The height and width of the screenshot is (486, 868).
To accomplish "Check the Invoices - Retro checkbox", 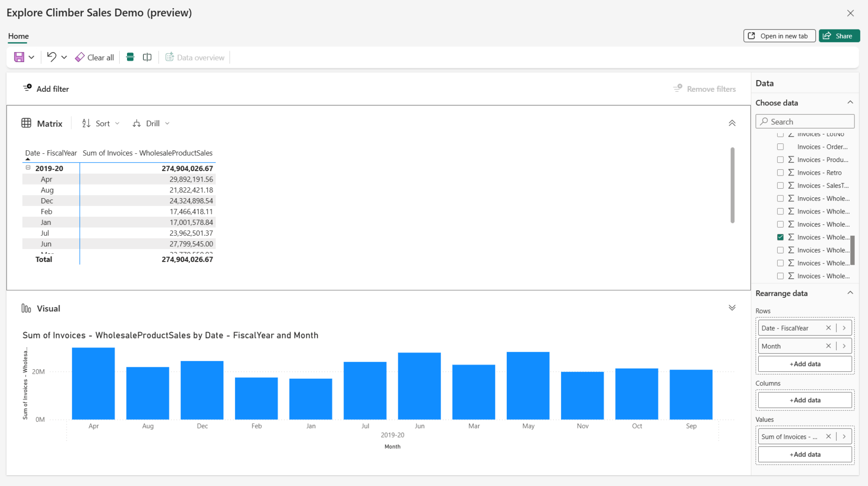I will point(780,172).
